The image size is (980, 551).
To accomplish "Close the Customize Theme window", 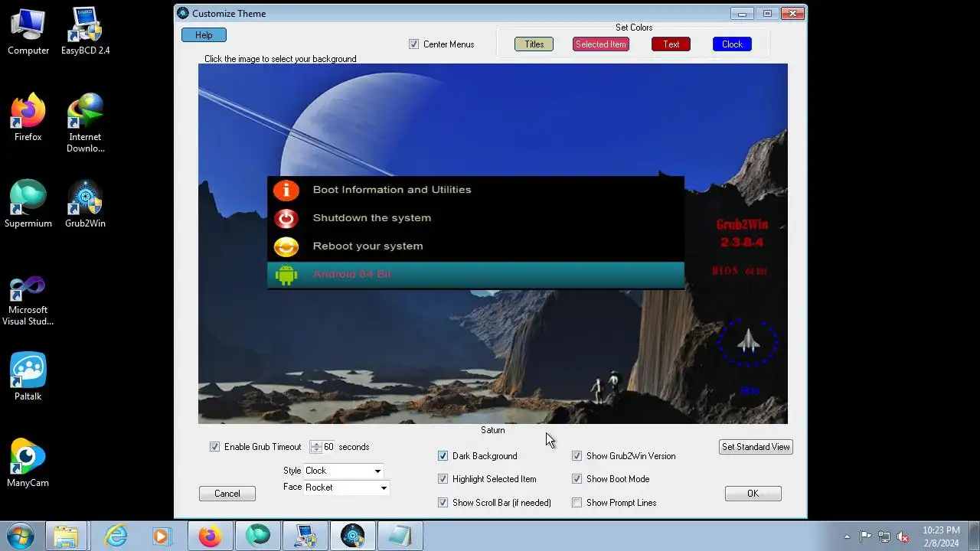I will (x=793, y=13).
